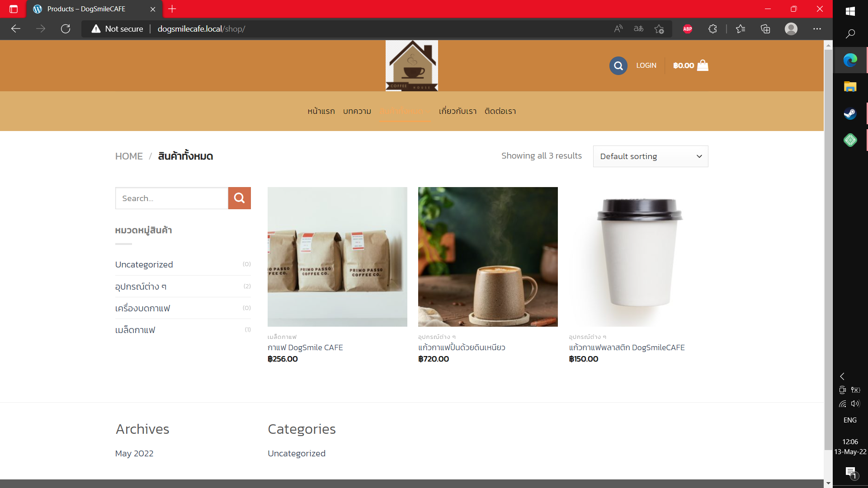This screenshot has width=868, height=488.
Task: Click the coffee bags product image
Action: pyautogui.click(x=337, y=257)
